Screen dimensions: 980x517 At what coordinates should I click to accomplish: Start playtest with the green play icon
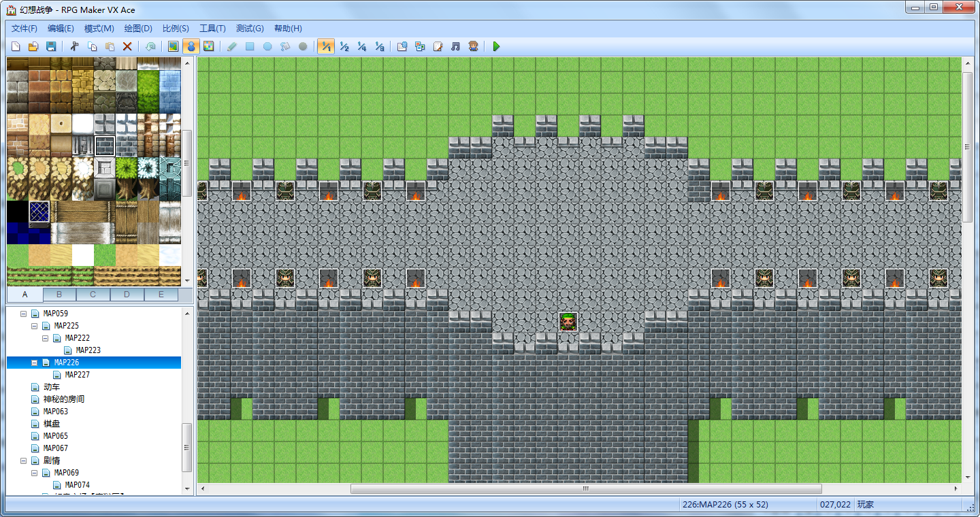tap(496, 46)
